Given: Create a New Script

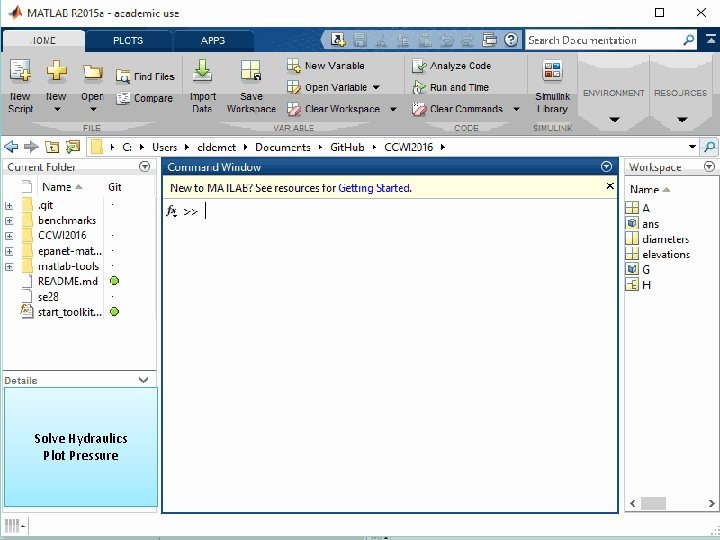Looking at the screenshot, I should click(21, 86).
